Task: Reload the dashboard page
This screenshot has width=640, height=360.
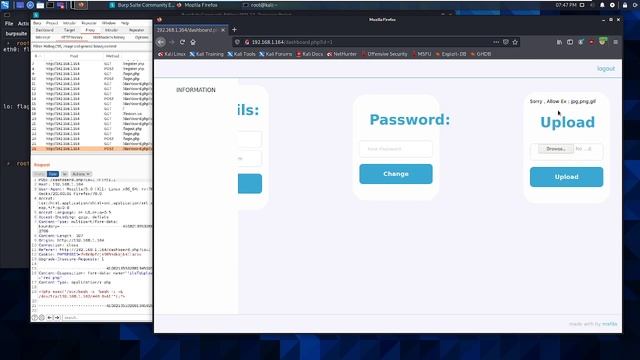Action: [x=182, y=42]
